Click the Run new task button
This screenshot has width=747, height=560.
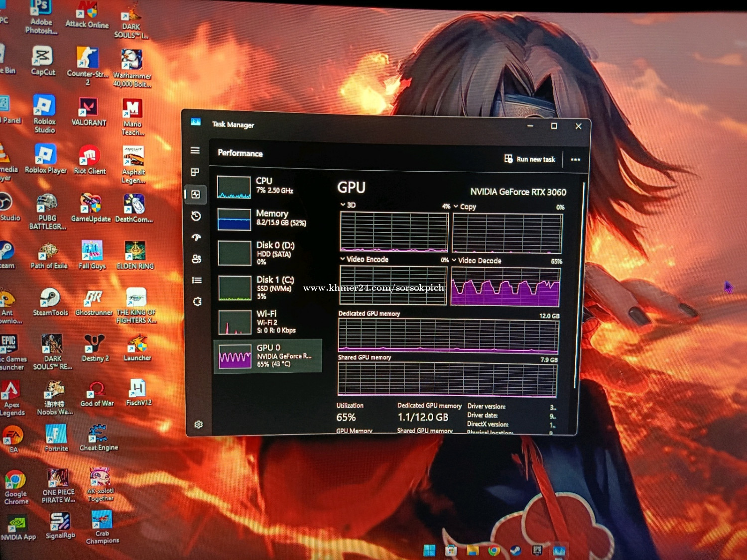pyautogui.click(x=529, y=159)
